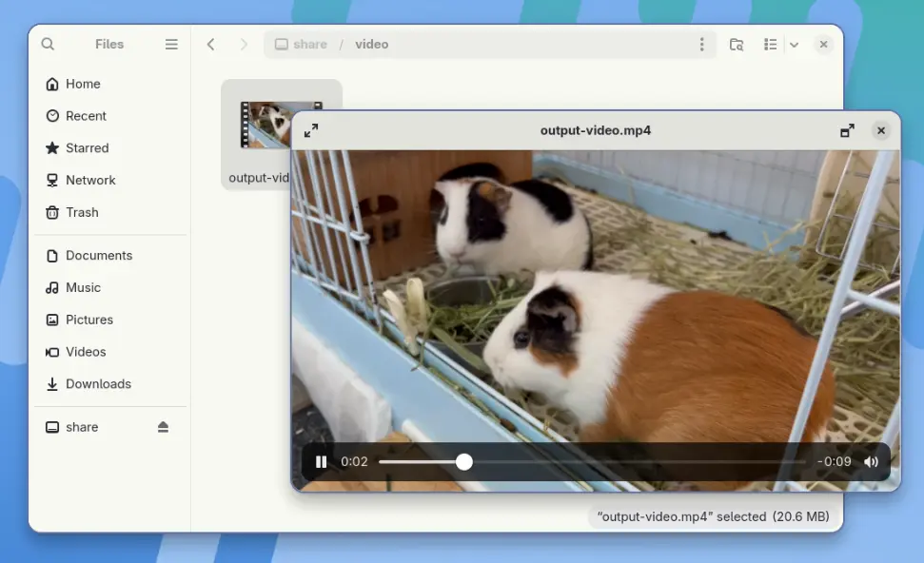Expand the view options chevron
Image resolution: width=924 pixels, height=563 pixels.
click(x=794, y=45)
